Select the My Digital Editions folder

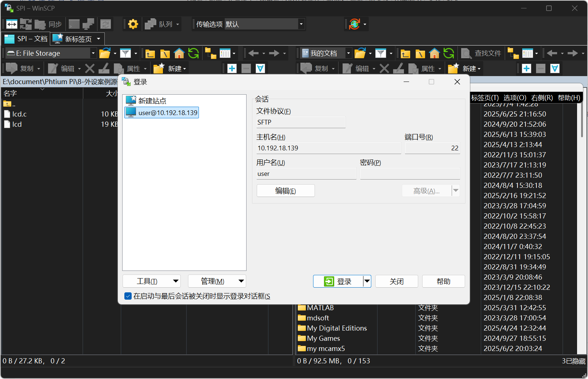point(332,328)
